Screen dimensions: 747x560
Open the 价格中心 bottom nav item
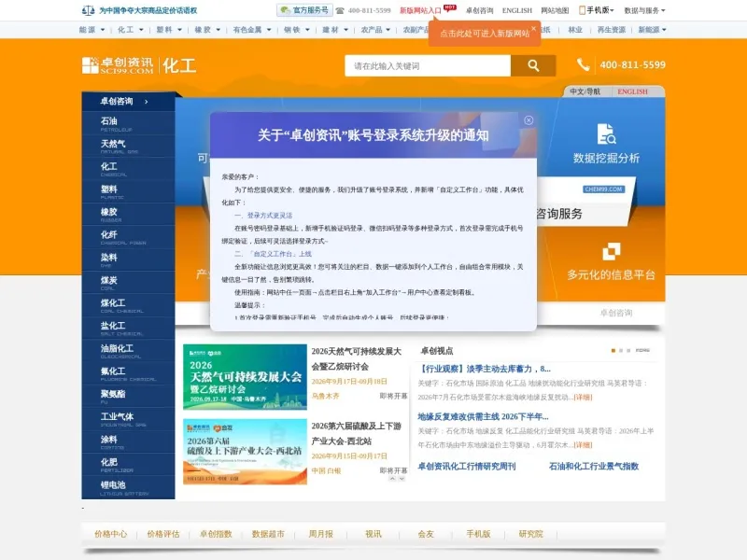click(111, 534)
